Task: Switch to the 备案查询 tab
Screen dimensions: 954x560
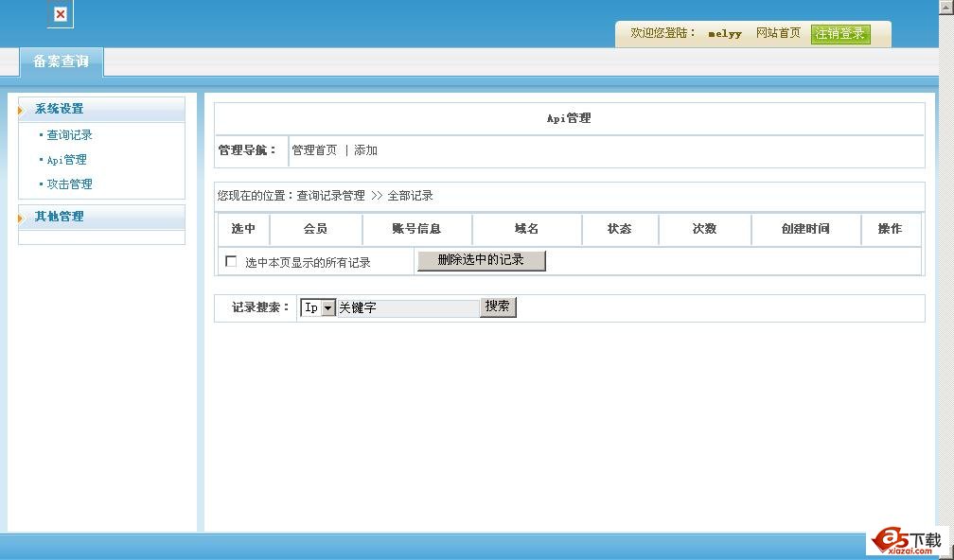Action: [62, 61]
